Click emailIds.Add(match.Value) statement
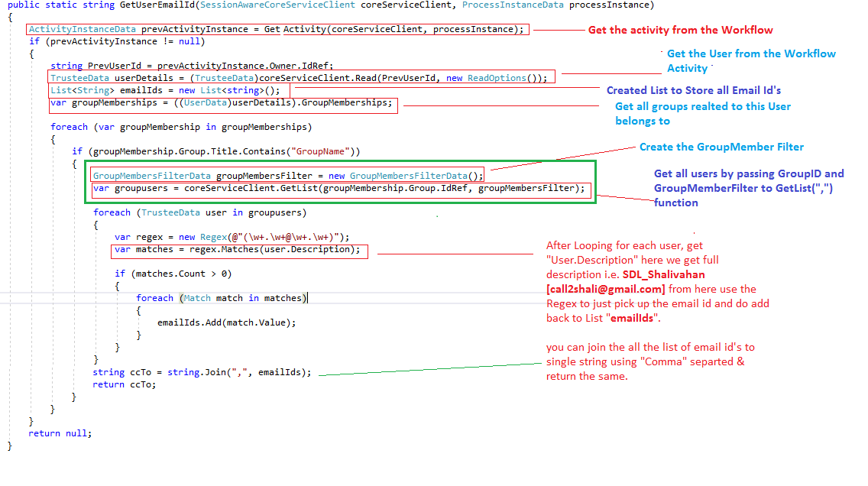This screenshot has height=486, width=868. 226,322
